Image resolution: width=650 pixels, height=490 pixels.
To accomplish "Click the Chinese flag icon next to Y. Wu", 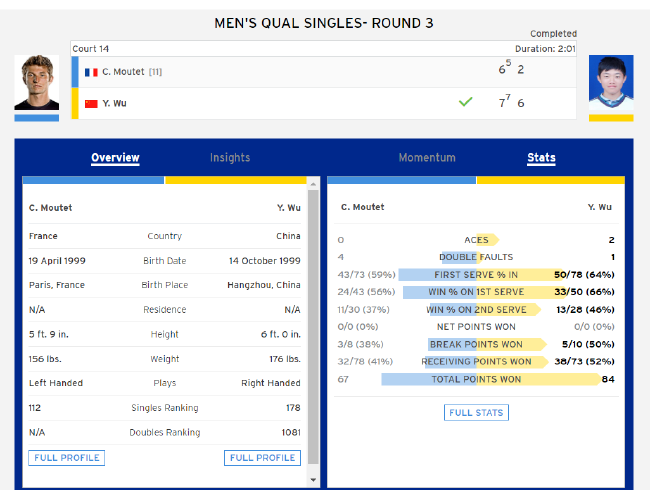I will point(91,103).
